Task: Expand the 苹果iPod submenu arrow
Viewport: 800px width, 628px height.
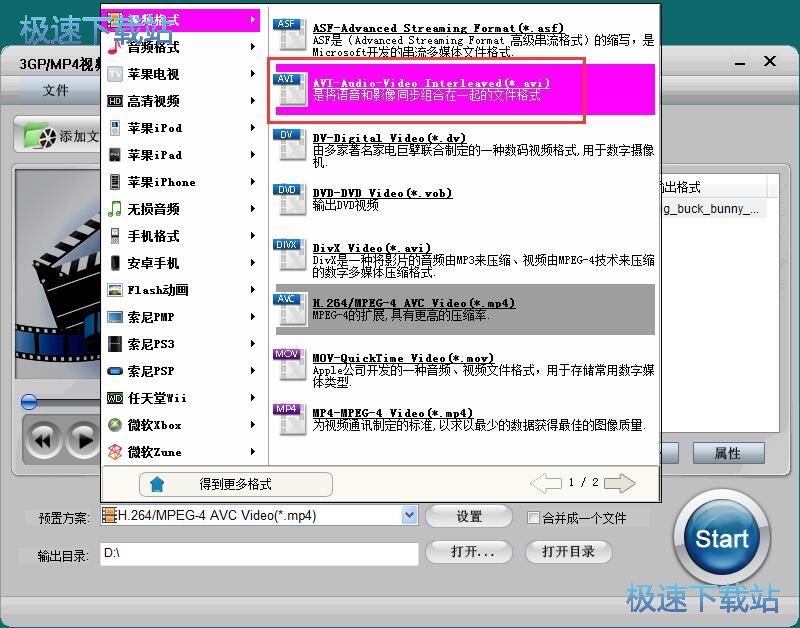Action: [x=253, y=128]
